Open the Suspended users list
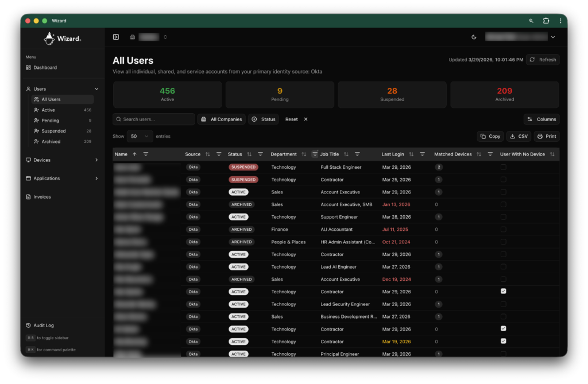This screenshot has height=384, width=588. tap(53, 131)
